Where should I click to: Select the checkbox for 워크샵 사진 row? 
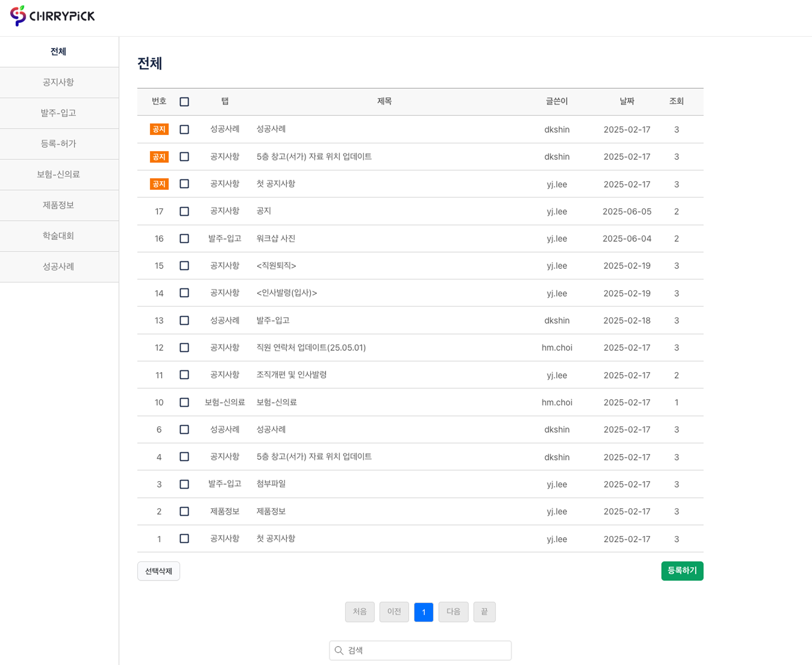pyautogui.click(x=184, y=239)
